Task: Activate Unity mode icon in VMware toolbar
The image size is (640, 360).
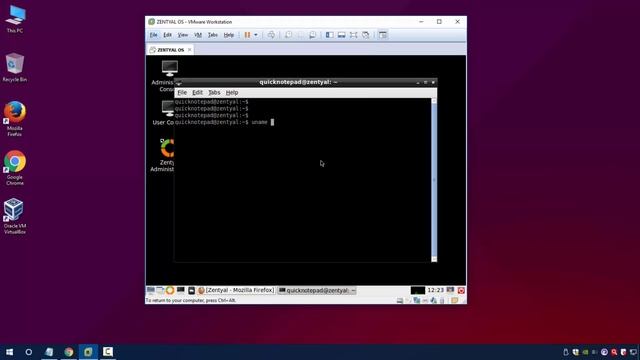Action: point(366,35)
